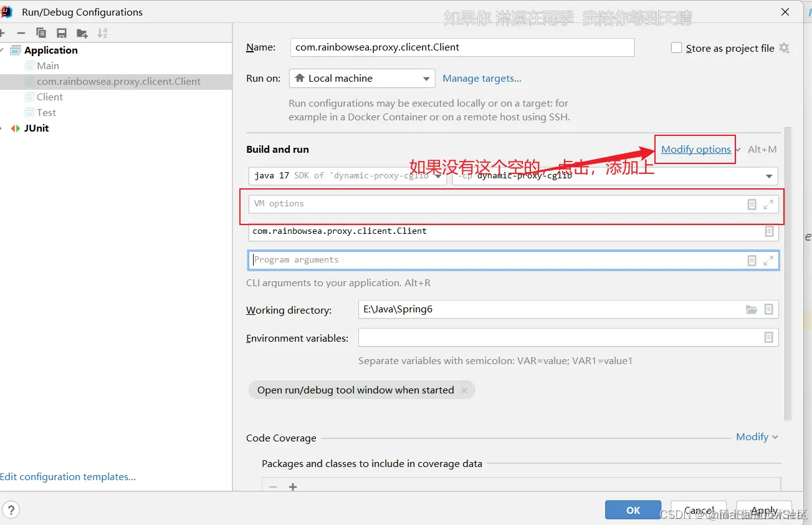
Task: Enable Store as project file checkbox
Action: 676,48
